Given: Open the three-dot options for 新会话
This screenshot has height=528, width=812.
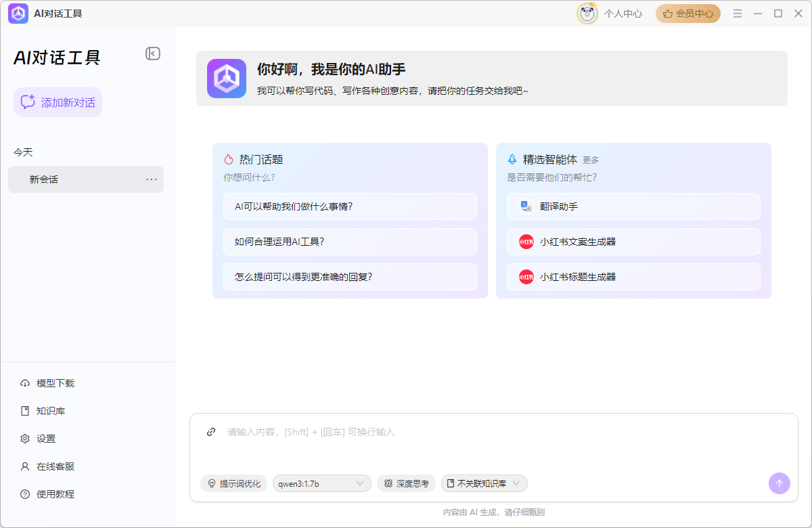Looking at the screenshot, I should click(x=152, y=179).
